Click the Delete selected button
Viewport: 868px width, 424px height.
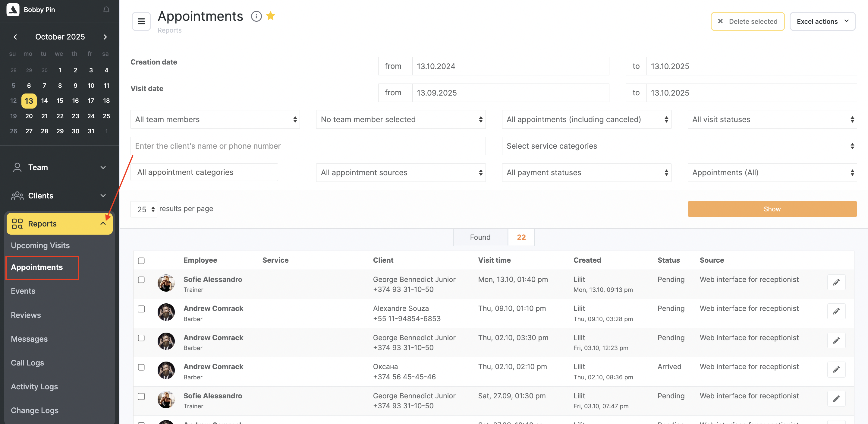pos(747,22)
